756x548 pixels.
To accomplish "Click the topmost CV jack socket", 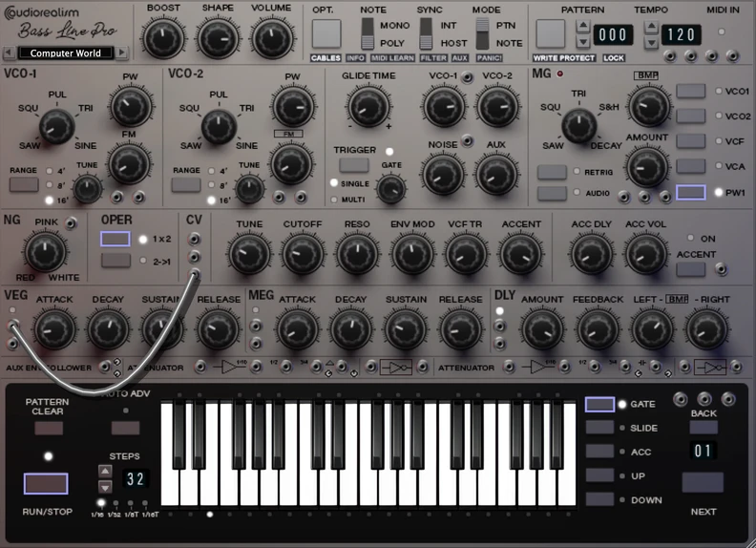I will click(194, 239).
